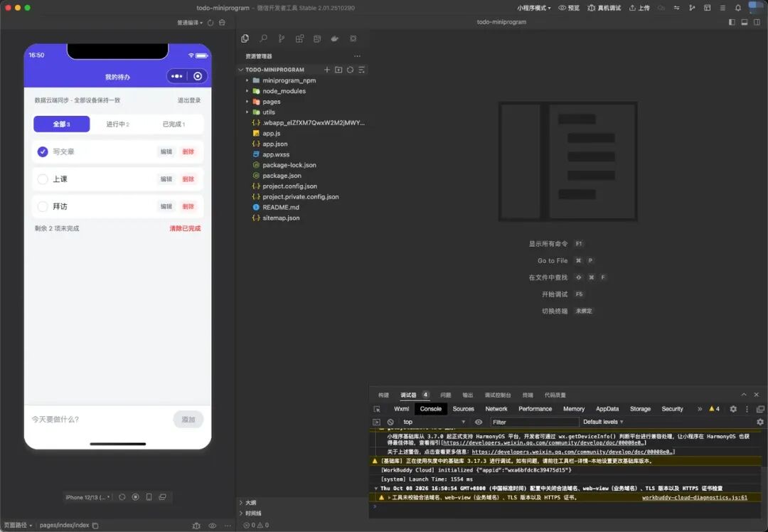Create new file in TODO-MINIPROGRAM header
Screen dimensions: 768x532
327,70
